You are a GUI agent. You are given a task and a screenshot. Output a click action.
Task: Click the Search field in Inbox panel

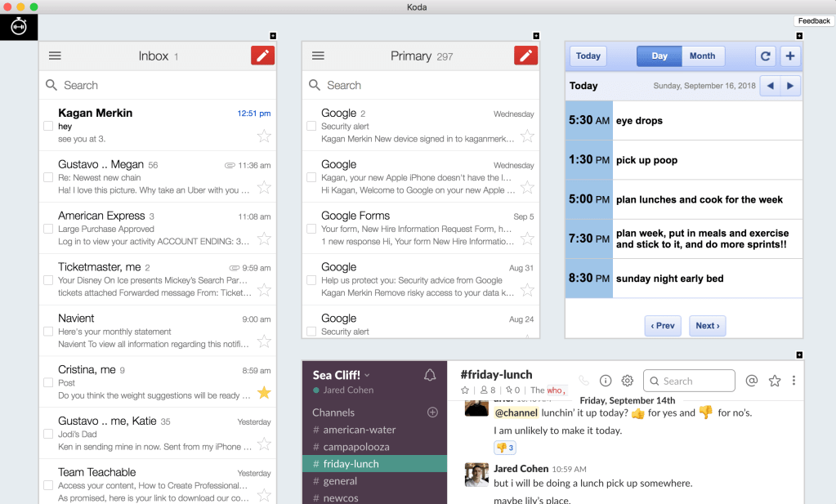point(159,85)
